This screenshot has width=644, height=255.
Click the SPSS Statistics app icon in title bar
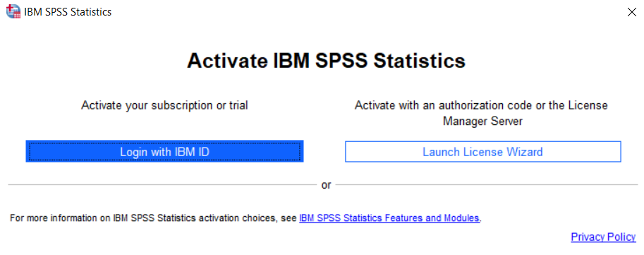tap(13, 11)
